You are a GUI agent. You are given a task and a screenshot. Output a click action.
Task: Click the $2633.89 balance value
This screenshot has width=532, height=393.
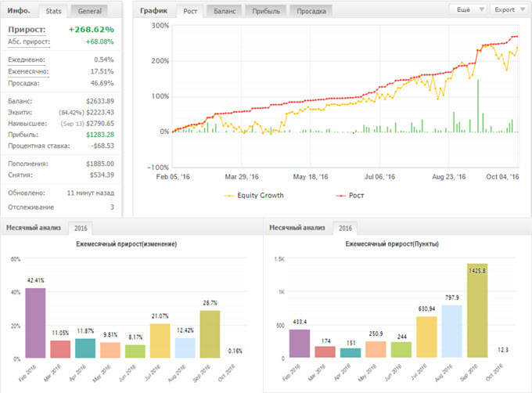coord(100,101)
